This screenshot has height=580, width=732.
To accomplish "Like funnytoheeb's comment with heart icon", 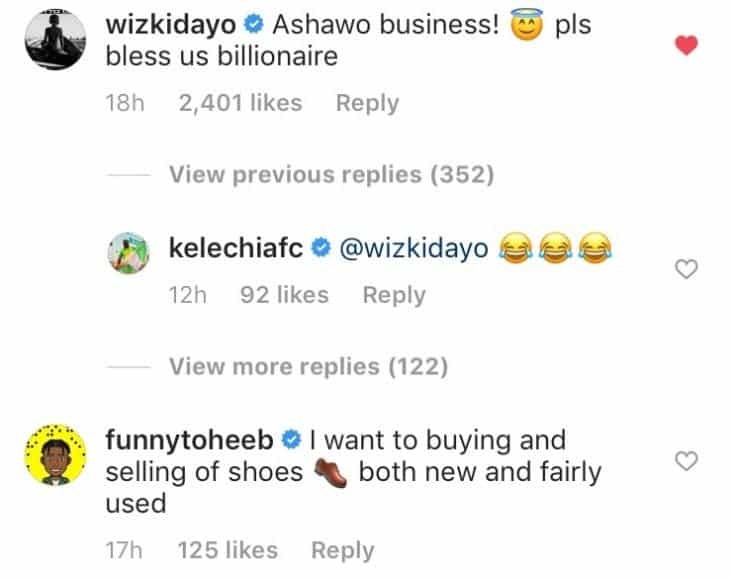I will (687, 460).
